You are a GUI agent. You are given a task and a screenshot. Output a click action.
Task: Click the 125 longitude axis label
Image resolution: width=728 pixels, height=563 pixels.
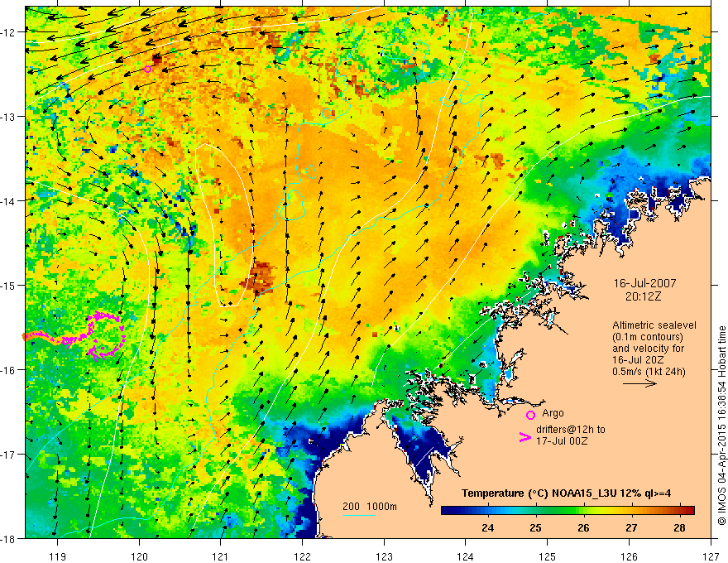(x=548, y=556)
